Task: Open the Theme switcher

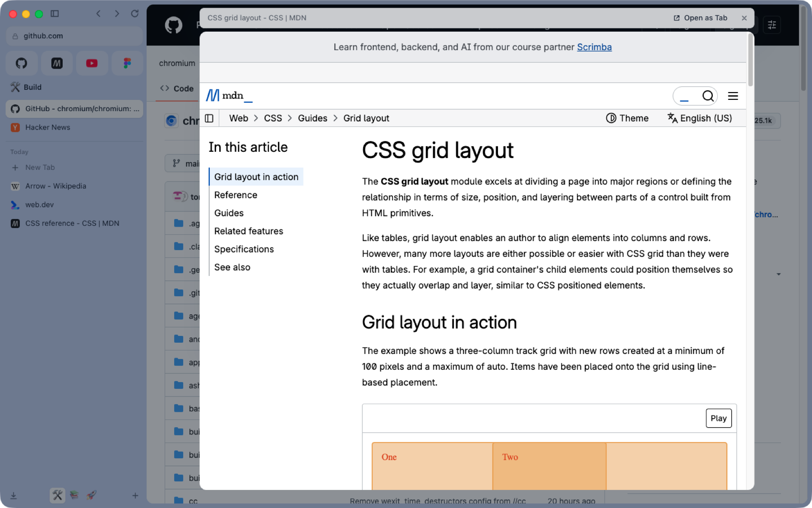Action: [627, 118]
